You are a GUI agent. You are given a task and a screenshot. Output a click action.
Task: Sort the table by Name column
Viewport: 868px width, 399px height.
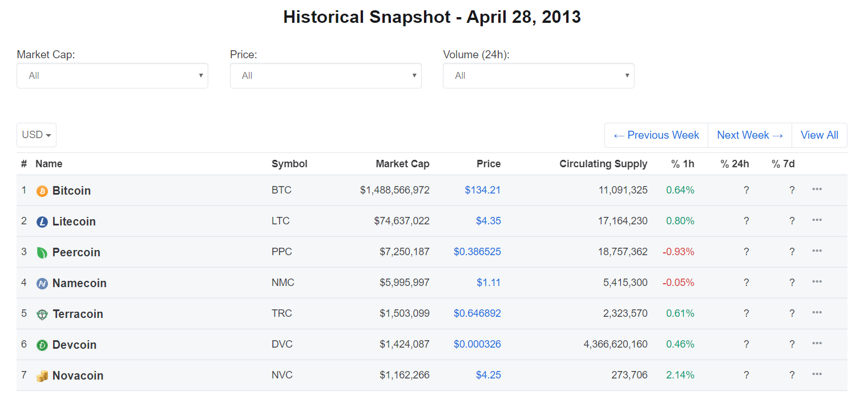tap(49, 164)
